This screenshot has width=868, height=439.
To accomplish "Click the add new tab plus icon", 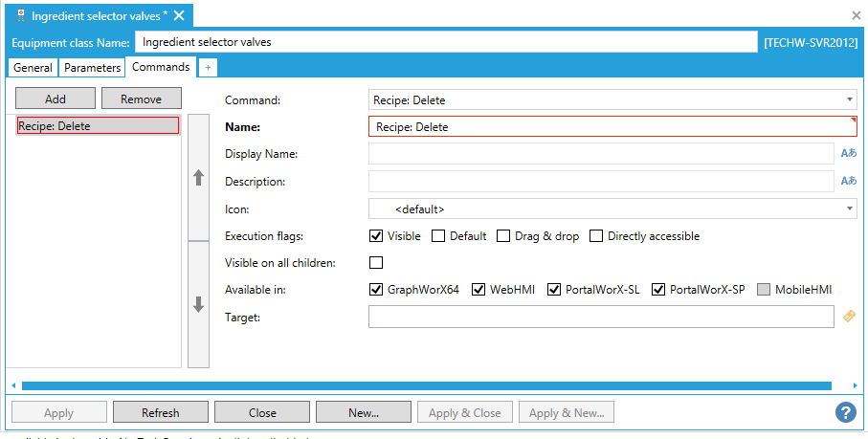I will point(208,68).
